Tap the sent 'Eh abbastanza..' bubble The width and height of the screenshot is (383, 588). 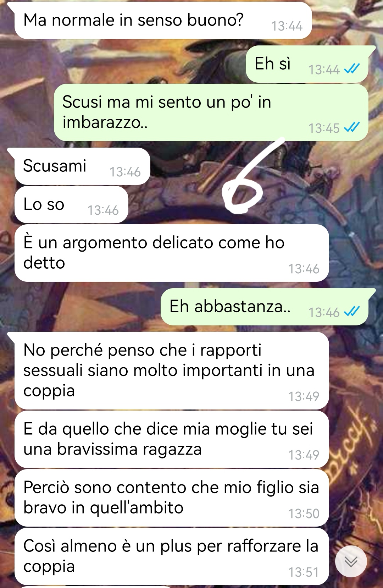click(x=265, y=307)
